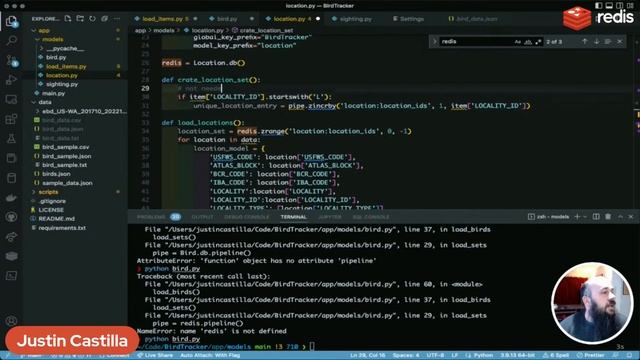Open the Source Control view
This screenshot has width=640, height=360.
pos(11,60)
